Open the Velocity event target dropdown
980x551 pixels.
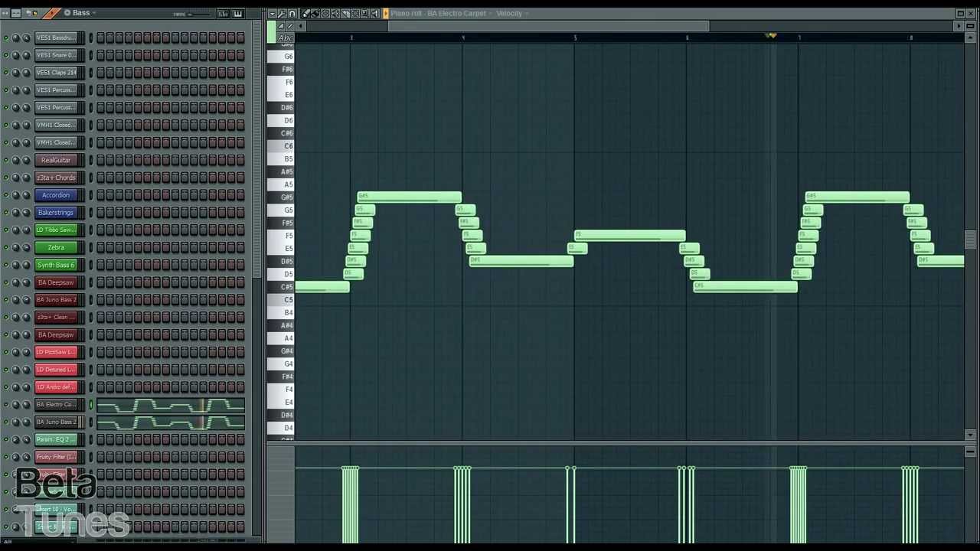527,13
